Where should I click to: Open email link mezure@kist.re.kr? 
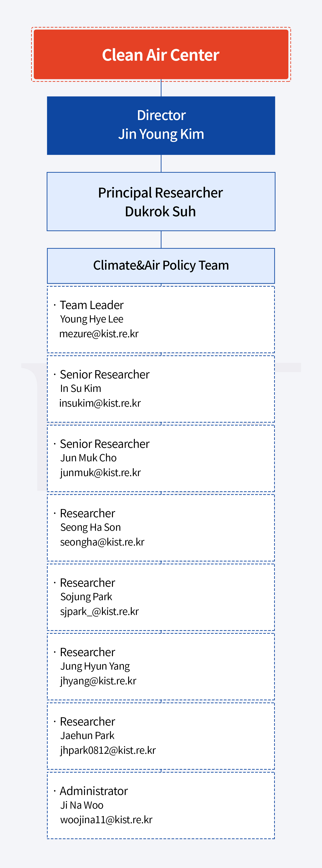coord(99,334)
